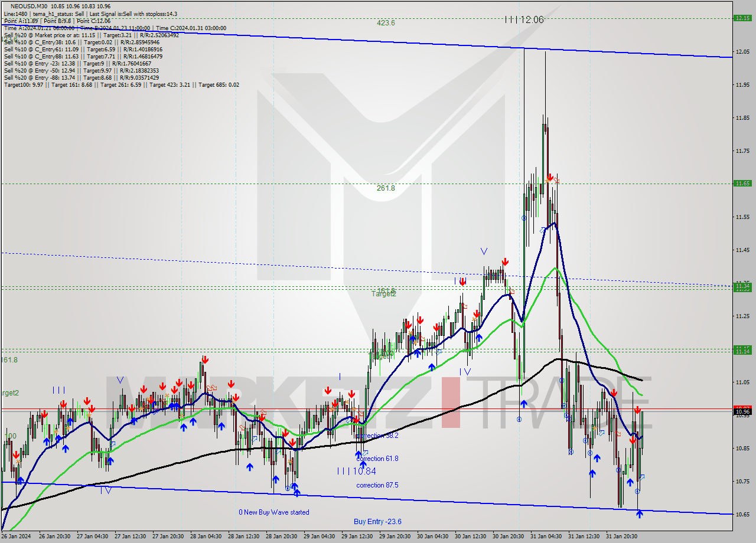Viewport: 756px width, 543px height.
Task: Click the 11.55 price axis value
Action: (x=742, y=217)
